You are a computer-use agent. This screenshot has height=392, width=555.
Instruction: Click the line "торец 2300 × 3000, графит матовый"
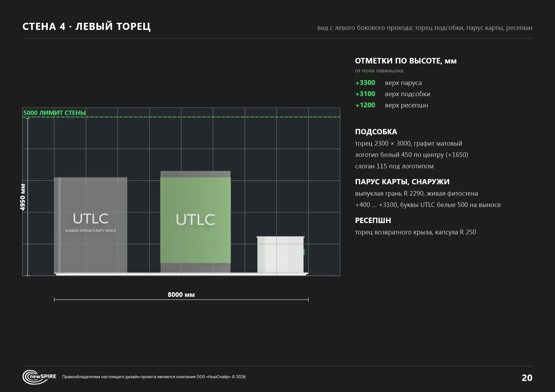click(409, 144)
